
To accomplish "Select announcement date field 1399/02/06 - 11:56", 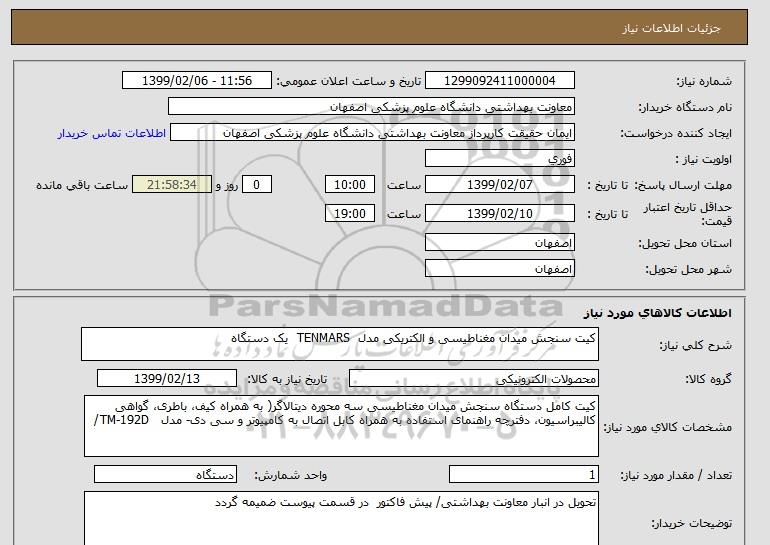I will (x=196, y=81).
